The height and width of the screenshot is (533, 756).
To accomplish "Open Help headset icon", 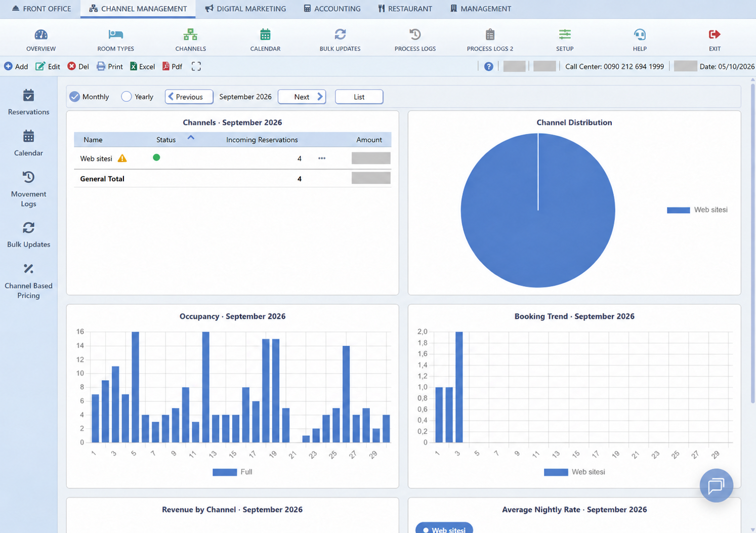I will 640,34.
